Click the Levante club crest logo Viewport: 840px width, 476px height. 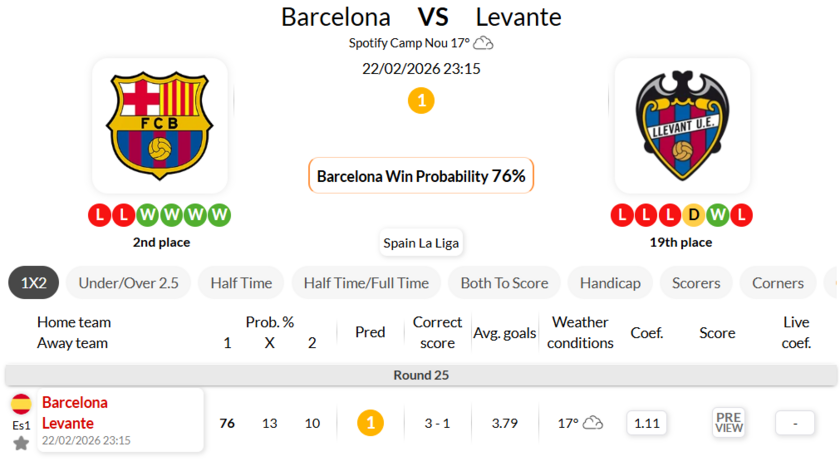pyautogui.click(x=682, y=125)
